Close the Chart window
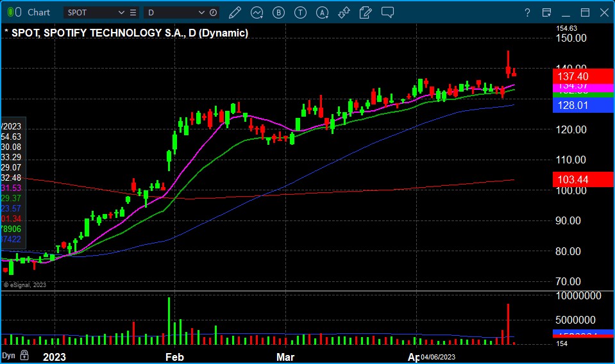The image size is (615, 364). [604, 13]
